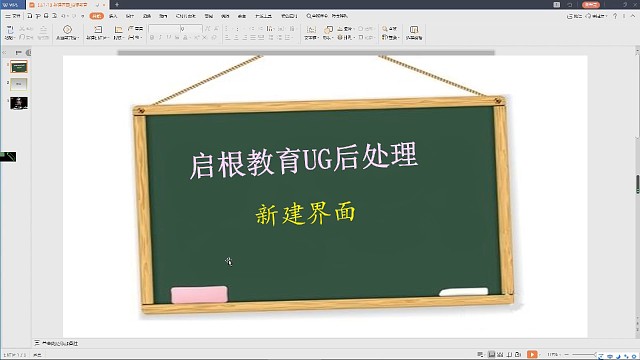
Task: Select slide 2 thumbnail
Action: click(x=19, y=84)
